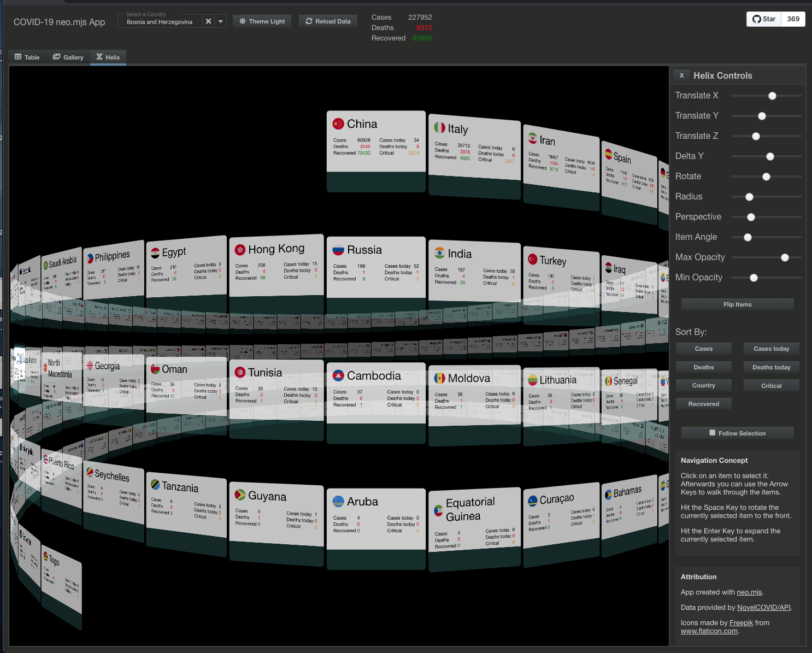
Task: Open the 369 stargazers count link
Action: point(793,19)
